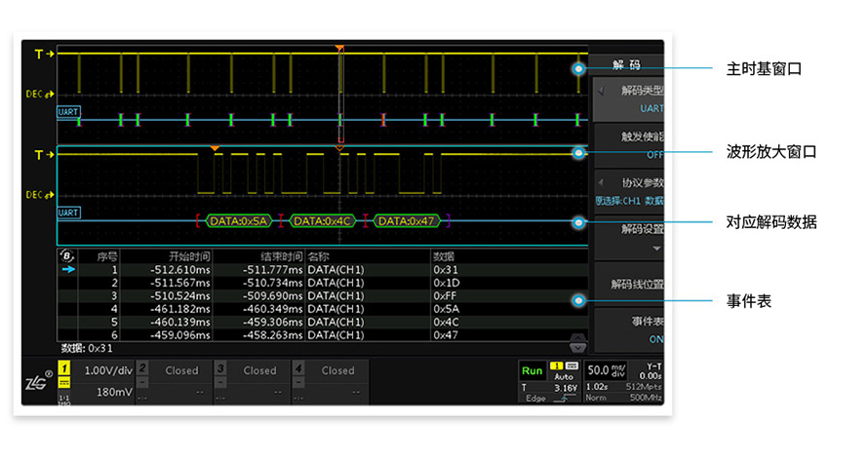Click the 50.0 ms/div timebase button
The image size is (868, 463).
pos(607,371)
